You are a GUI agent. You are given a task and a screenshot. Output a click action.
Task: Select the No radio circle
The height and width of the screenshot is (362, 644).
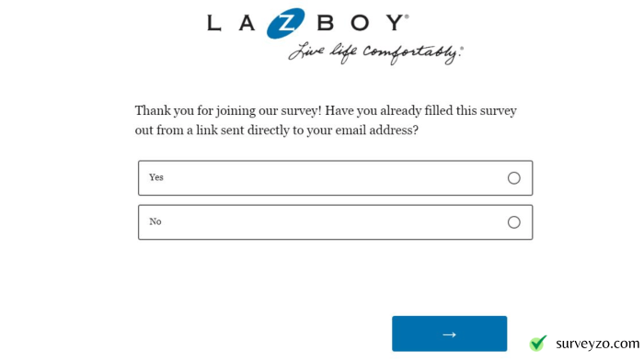513,222
